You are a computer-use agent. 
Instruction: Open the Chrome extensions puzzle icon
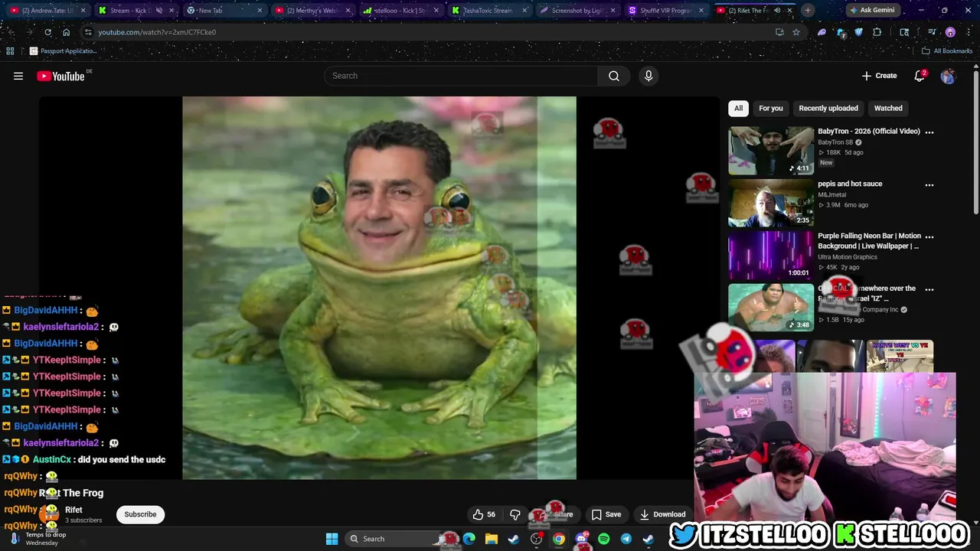[x=877, y=32]
